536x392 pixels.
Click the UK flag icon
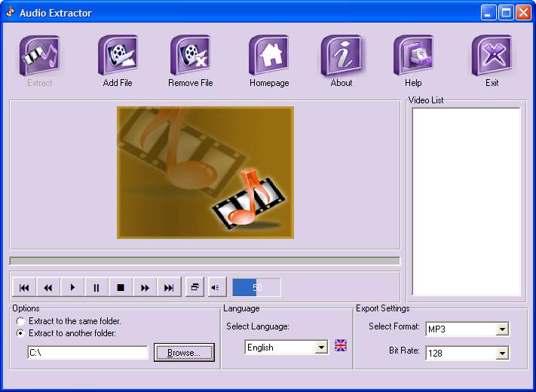coord(341,345)
